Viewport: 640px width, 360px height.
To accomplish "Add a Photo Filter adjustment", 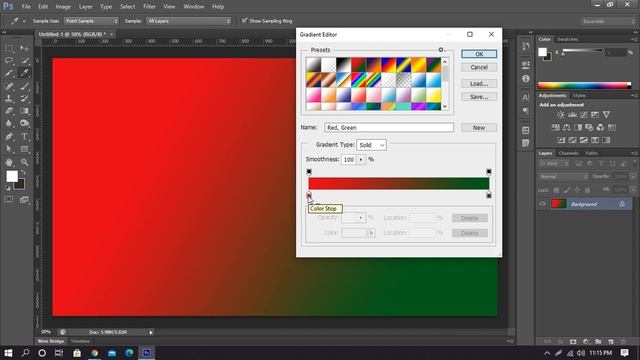I will 589,128.
